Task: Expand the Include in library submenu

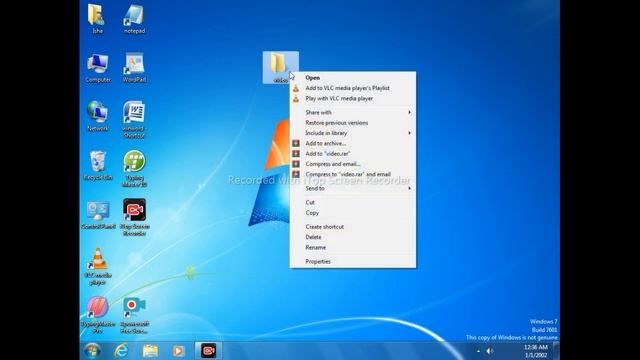Action: (353, 133)
